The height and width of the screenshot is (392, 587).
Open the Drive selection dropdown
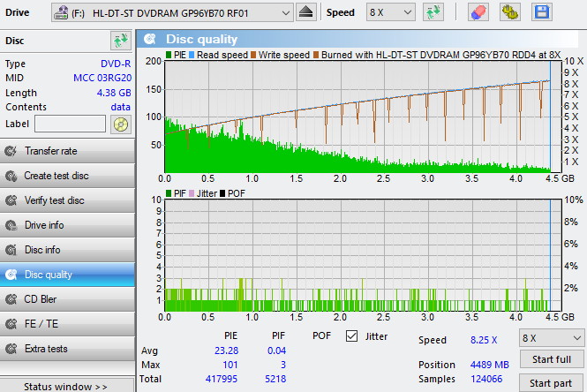(x=172, y=12)
